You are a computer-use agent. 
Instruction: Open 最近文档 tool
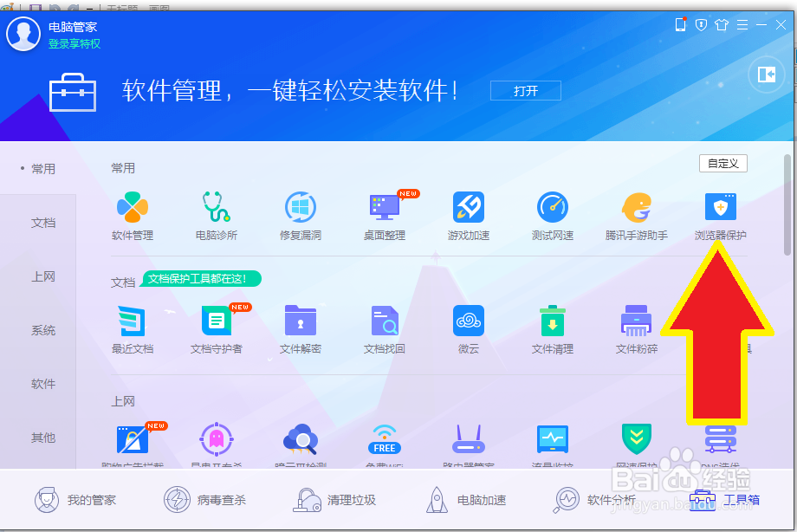(x=133, y=329)
